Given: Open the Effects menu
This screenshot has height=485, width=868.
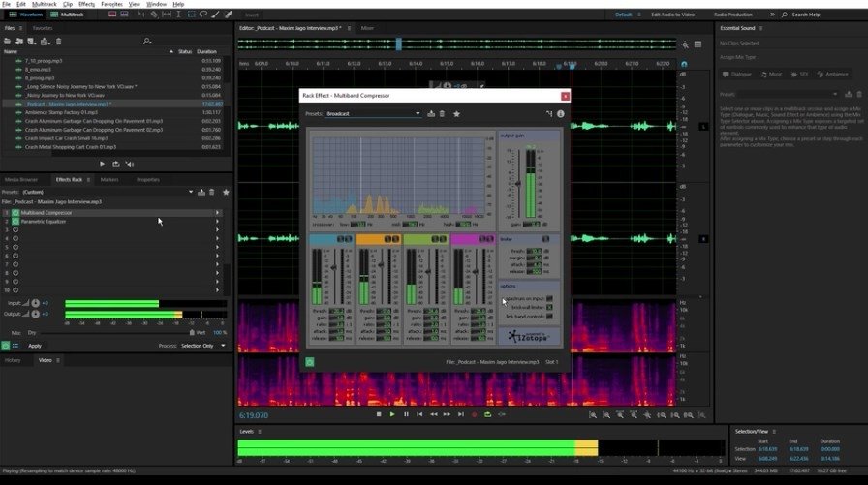Looking at the screenshot, I should 86,4.
